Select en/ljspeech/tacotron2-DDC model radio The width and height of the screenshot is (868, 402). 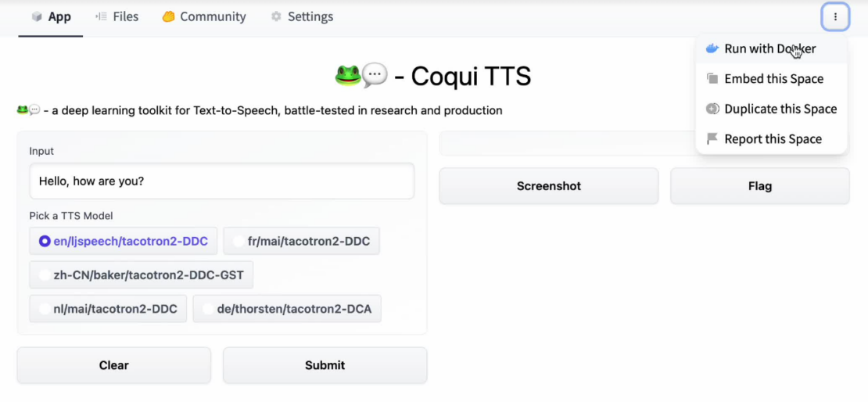coord(45,242)
